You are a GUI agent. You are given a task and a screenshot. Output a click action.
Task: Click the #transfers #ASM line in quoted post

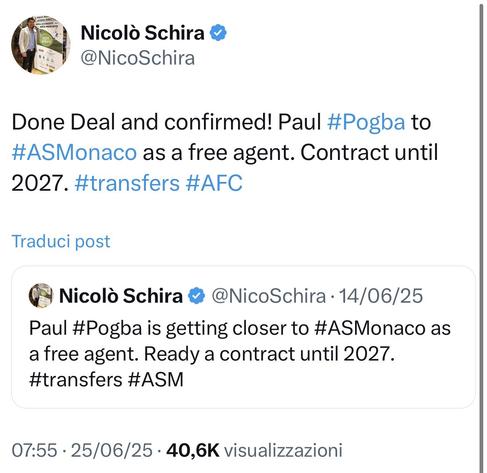(106, 380)
